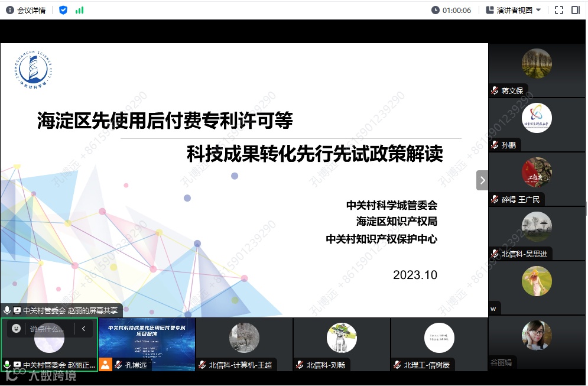Select 北信科-吴思进 participant avatar
The image size is (588, 386).
[537, 226]
